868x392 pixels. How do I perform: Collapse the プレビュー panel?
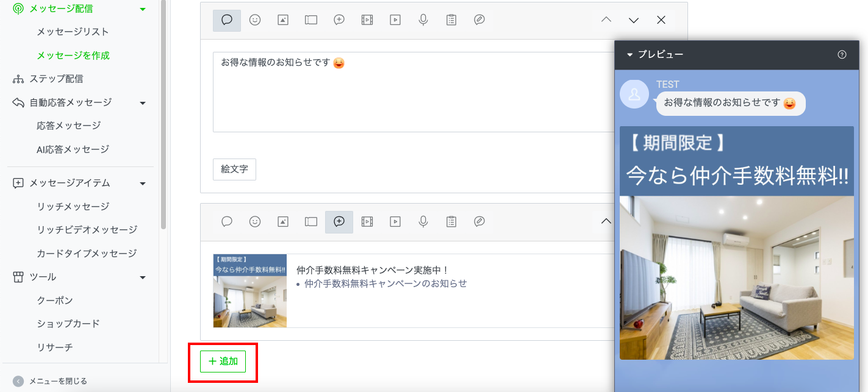click(x=630, y=55)
